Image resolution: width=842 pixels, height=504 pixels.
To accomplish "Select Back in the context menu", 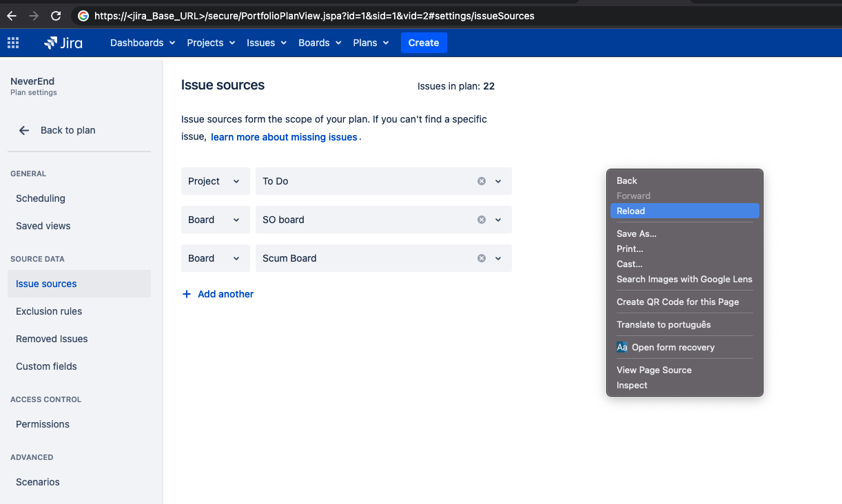I will coord(685,180).
